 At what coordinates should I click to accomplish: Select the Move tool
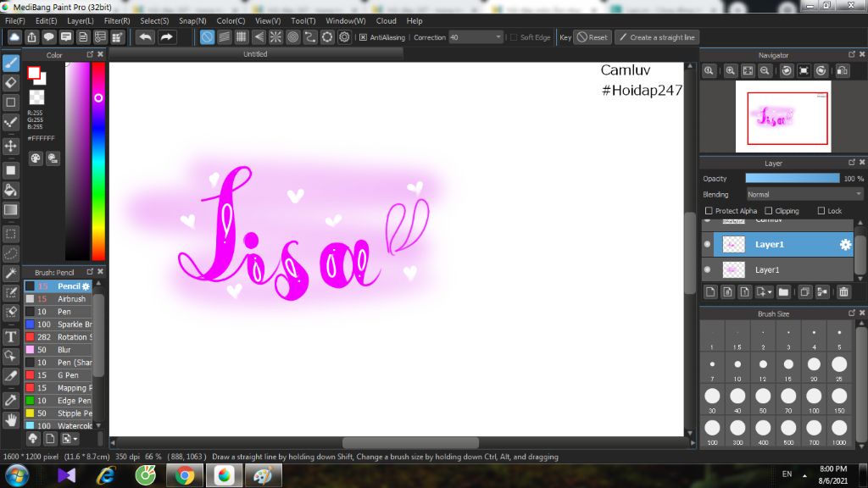point(10,146)
